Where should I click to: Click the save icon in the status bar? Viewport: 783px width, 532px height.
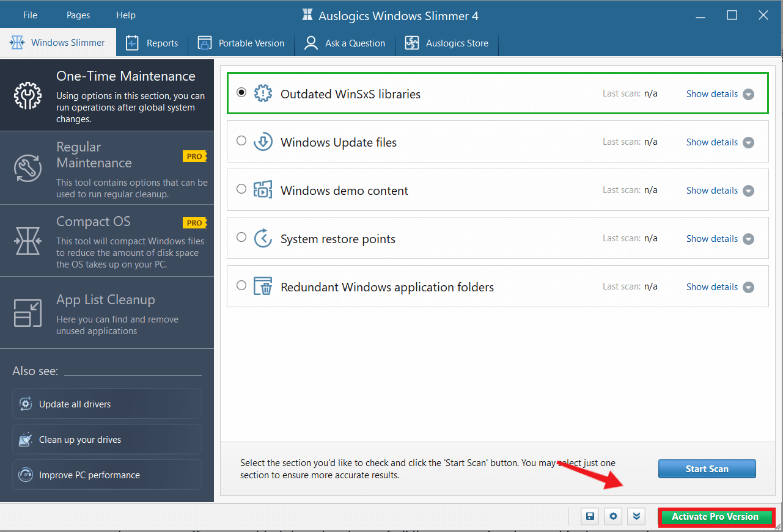pos(590,517)
